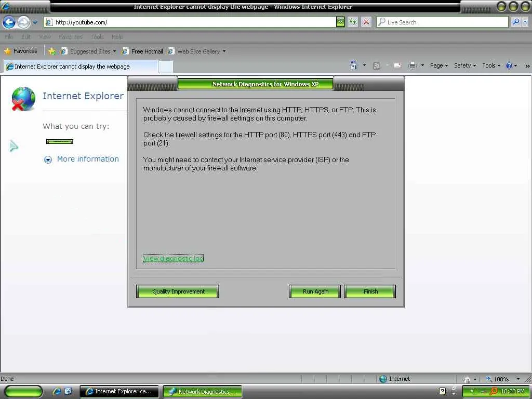Click the Read Mail envelope icon
532x399 pixels.
coord(397,65)
